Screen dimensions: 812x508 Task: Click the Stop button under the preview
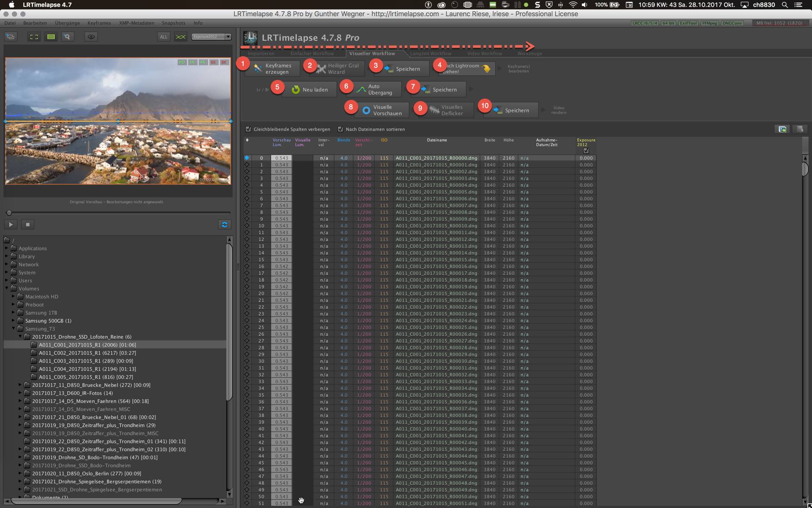point(28,224)
